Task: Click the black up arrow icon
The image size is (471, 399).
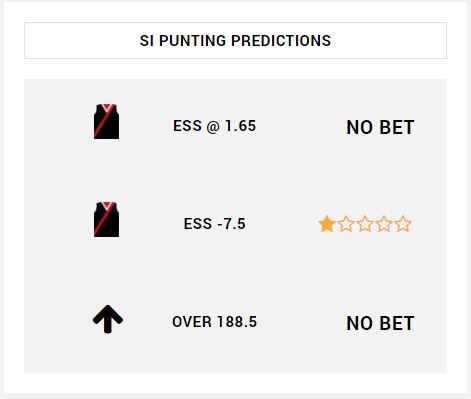Action: click(x=108, y=319)
